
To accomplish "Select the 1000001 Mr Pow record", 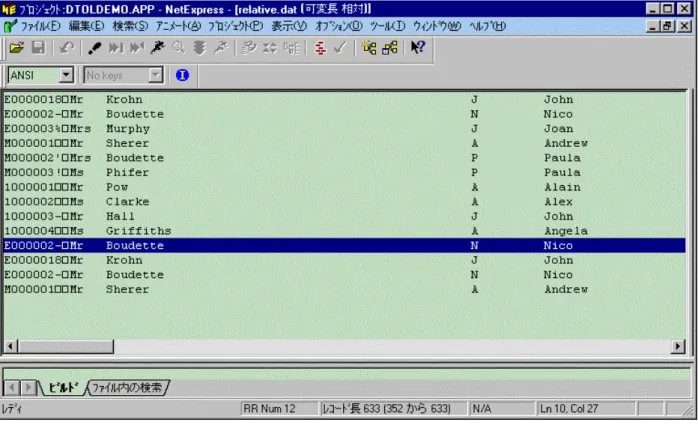I will pyautogui.click(x=344, y=187).
